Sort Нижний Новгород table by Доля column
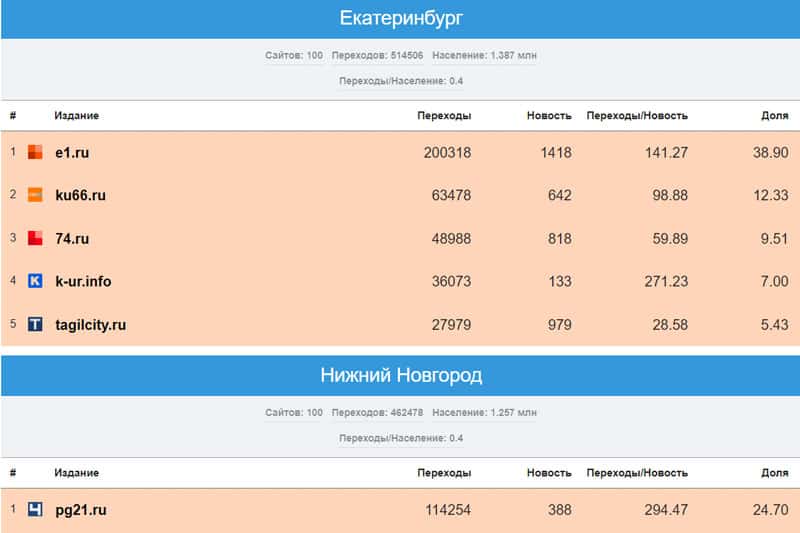The image size is (800, 533). click(x=774, y=473)
